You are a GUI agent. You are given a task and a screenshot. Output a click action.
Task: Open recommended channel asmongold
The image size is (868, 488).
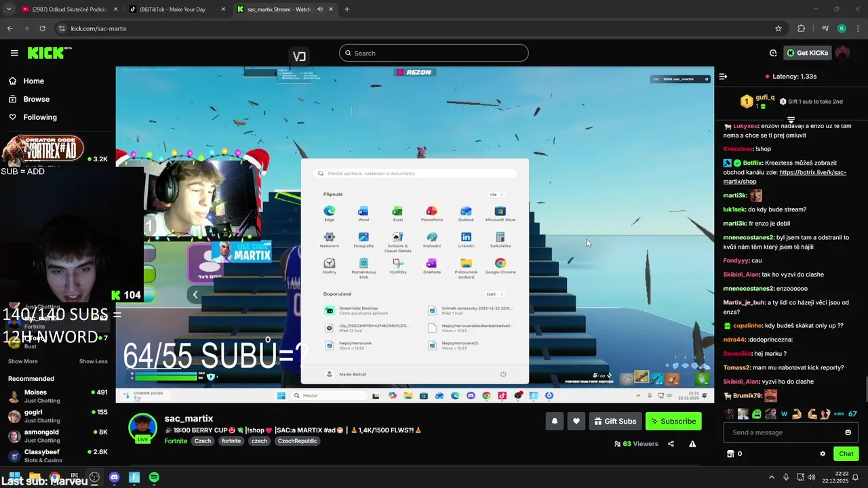pyautogui.click(x=58, y=435)
